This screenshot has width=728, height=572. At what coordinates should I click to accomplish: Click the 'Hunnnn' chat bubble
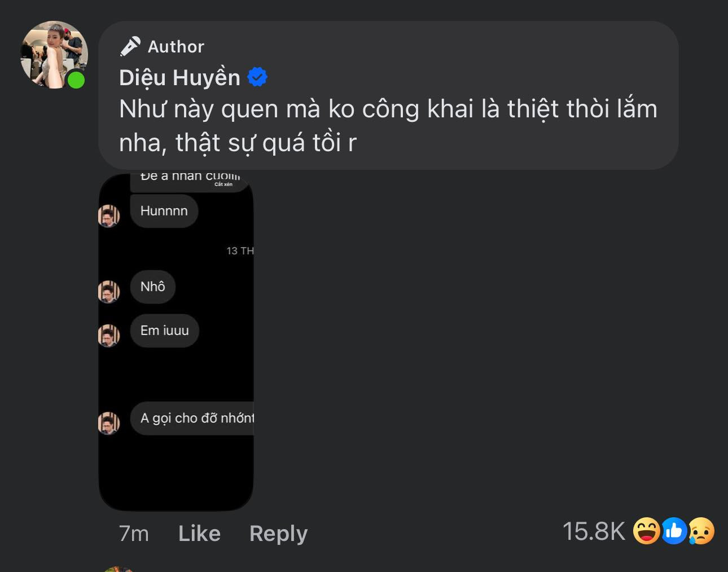[x=164, y=211]
